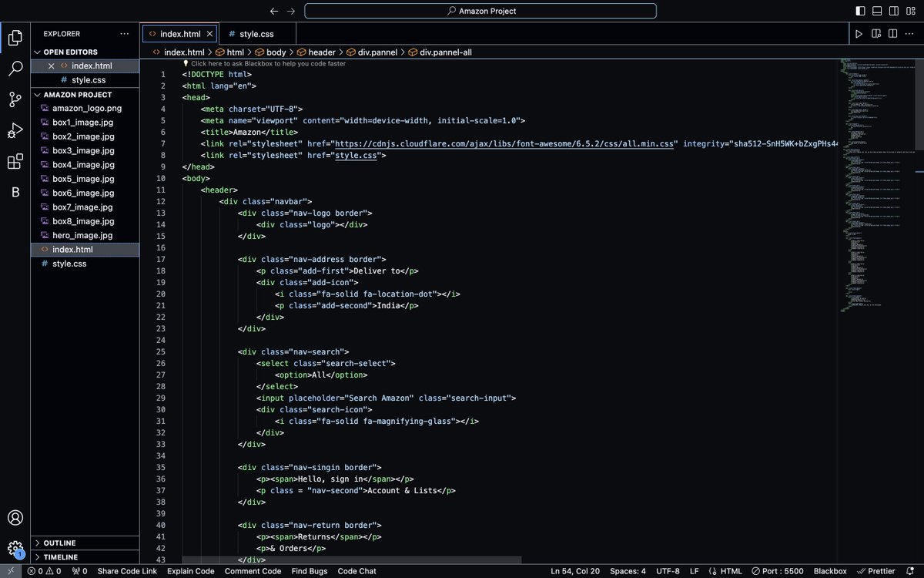
Task: Change end of line via LF indicator
Action: coord(694,571)
